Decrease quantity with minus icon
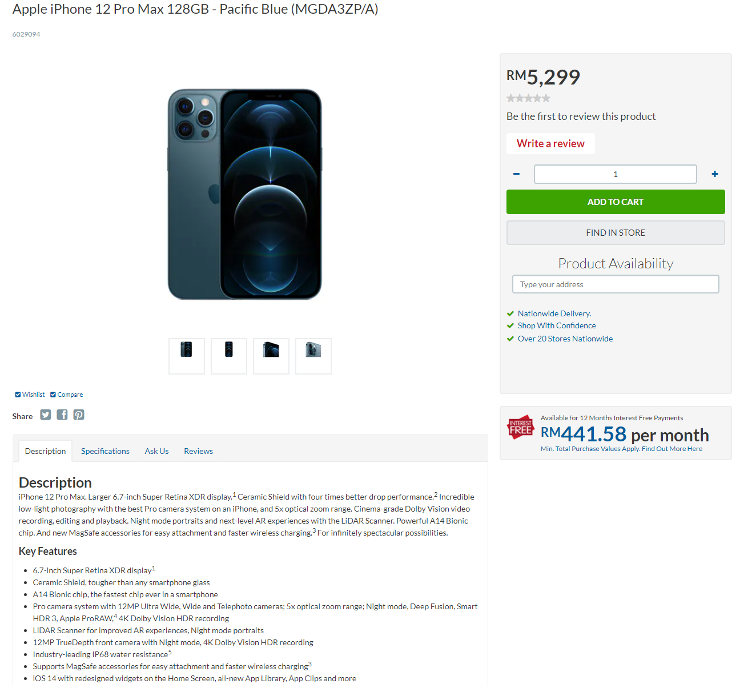748x700 pixels. [x=516, y=174]
